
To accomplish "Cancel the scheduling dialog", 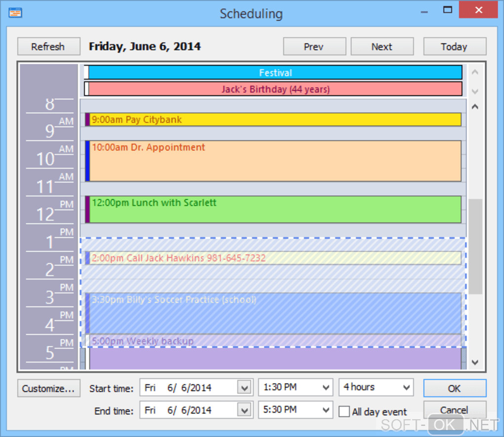I will [455, 410].
